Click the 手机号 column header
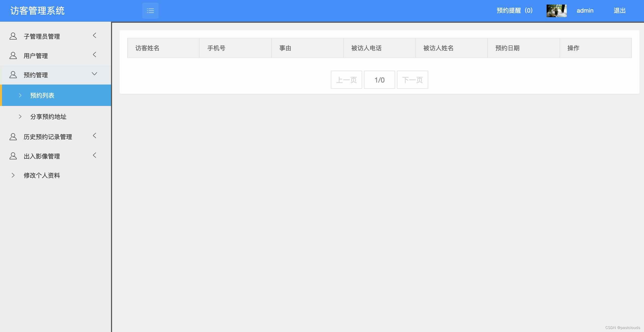 (235, 48)
